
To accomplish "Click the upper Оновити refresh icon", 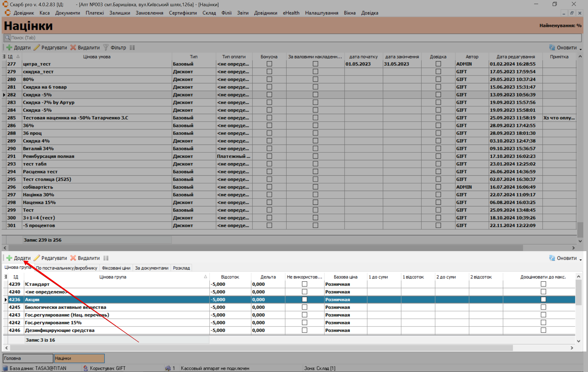I will [x=552, y=47].
